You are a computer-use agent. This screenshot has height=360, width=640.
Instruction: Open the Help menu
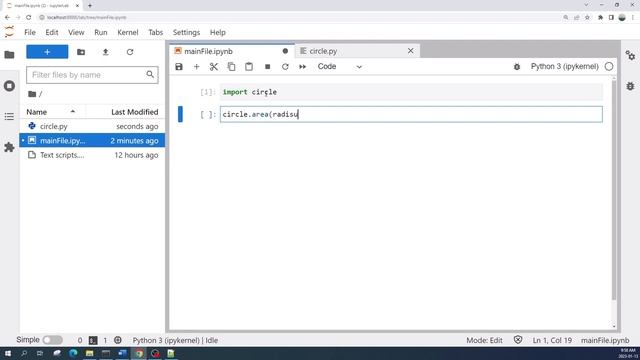(218, 32)
